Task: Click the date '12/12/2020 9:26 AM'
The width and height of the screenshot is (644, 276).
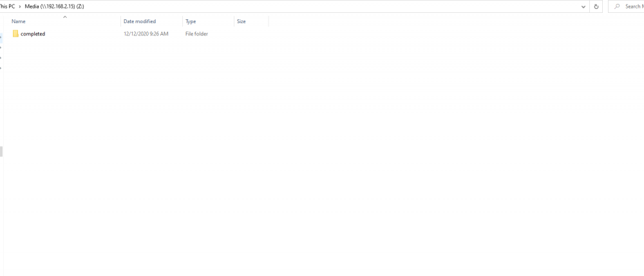Action: [146, 34]
